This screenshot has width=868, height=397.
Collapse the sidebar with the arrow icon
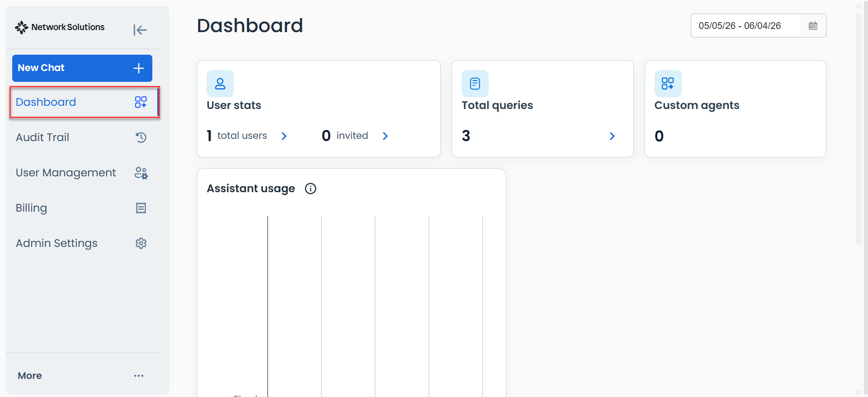140,30
